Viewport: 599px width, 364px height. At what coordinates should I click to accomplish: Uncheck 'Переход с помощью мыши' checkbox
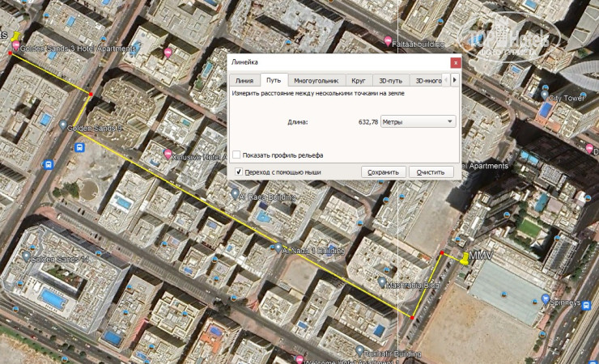pyautogui.click(x=239, y=172)
